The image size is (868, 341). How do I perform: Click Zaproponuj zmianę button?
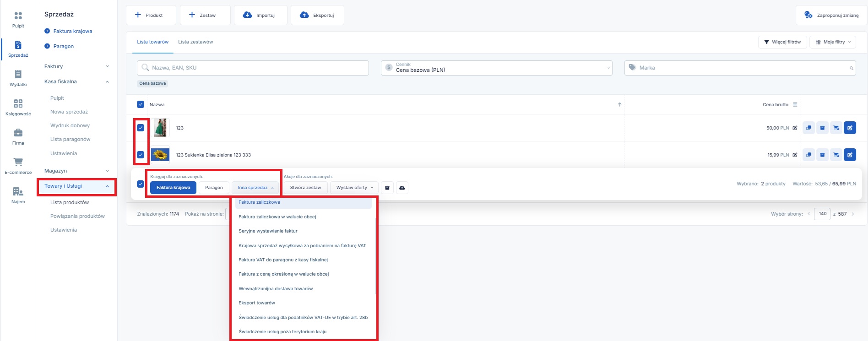click(831, 15)
